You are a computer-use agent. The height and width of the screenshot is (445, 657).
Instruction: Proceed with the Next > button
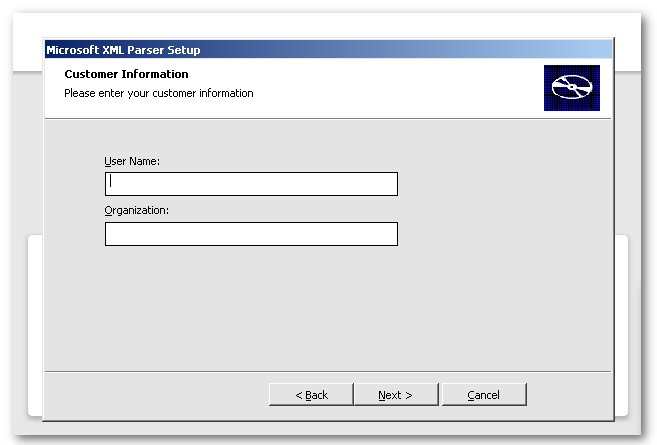396,395
